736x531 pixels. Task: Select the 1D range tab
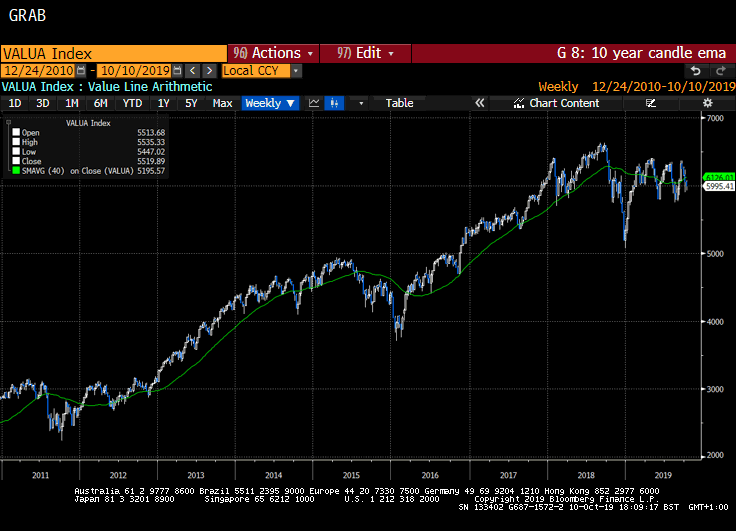15,103
